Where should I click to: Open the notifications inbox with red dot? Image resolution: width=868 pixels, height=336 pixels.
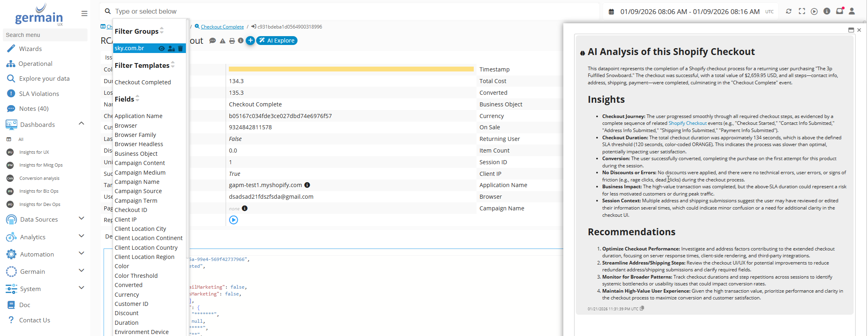839,11
